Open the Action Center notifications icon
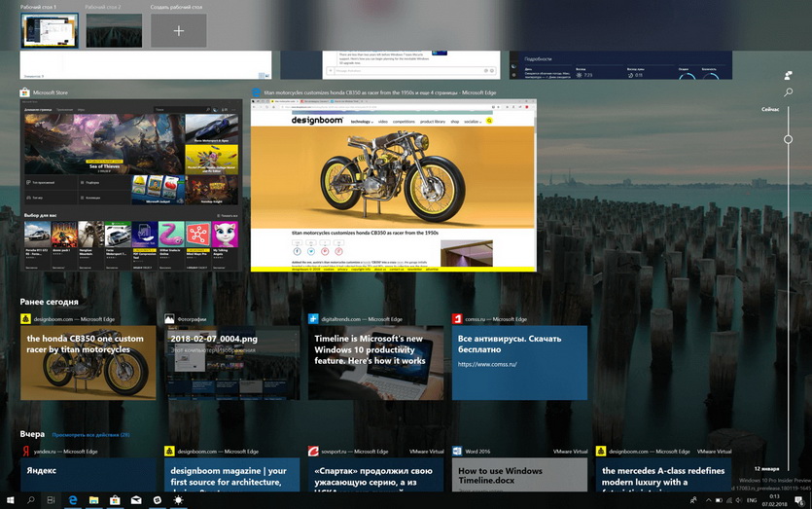This screenshot has width=812, height=509. [x=799, y=500]
